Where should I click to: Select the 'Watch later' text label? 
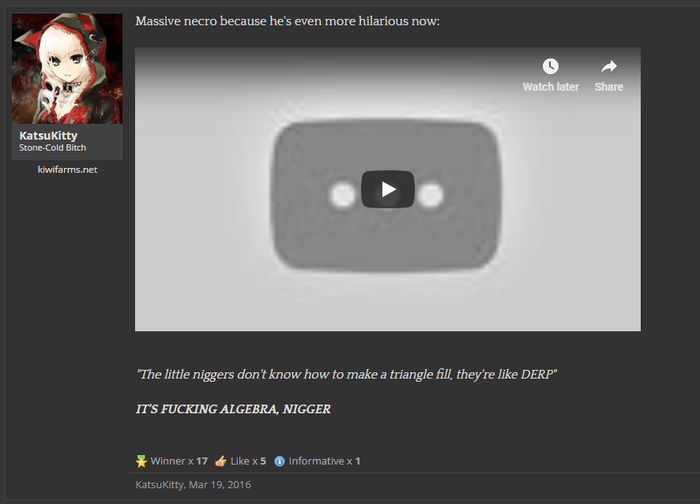tap(550, 87)
